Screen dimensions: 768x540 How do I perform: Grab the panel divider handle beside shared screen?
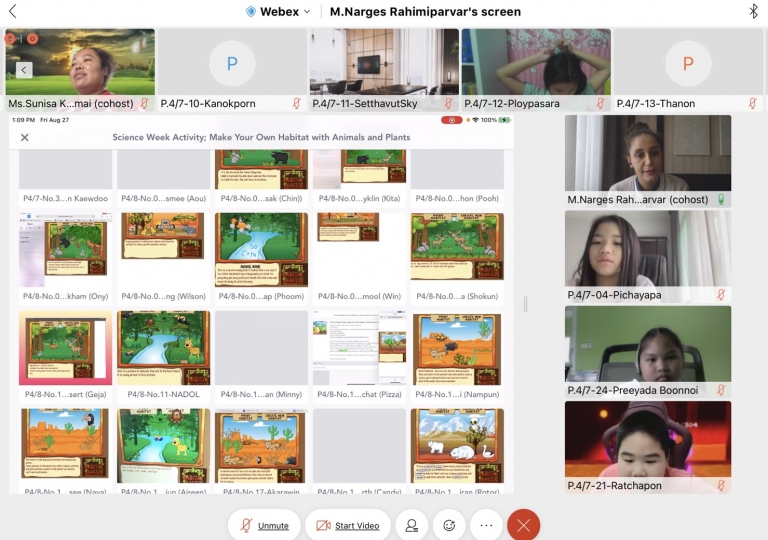tap(526, 304)
